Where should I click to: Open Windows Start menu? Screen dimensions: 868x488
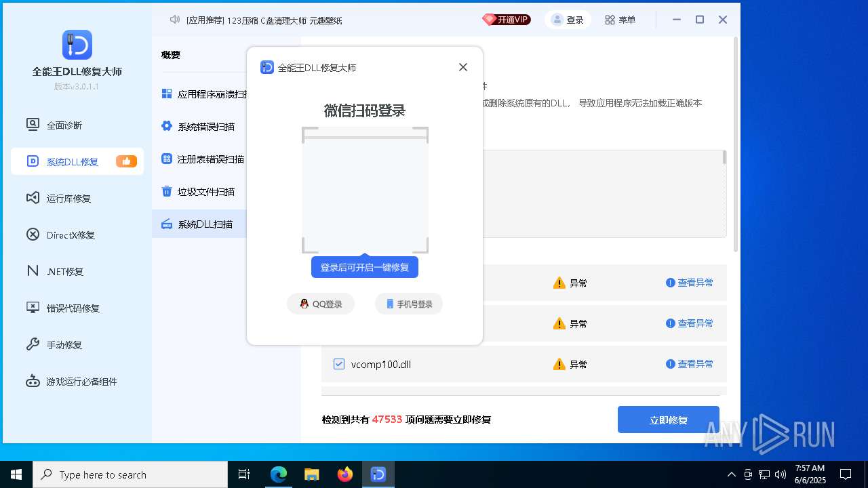16,474
